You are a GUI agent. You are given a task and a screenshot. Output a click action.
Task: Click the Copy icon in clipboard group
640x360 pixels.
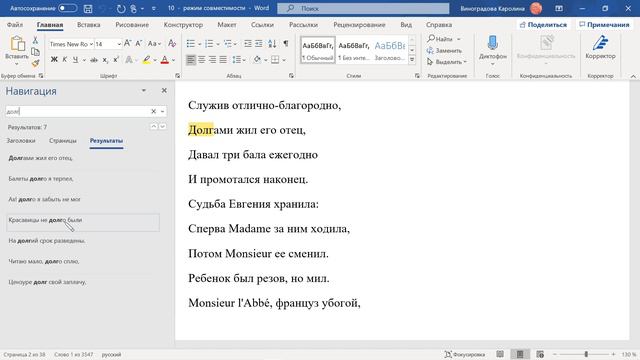click(x=35, y=51)
